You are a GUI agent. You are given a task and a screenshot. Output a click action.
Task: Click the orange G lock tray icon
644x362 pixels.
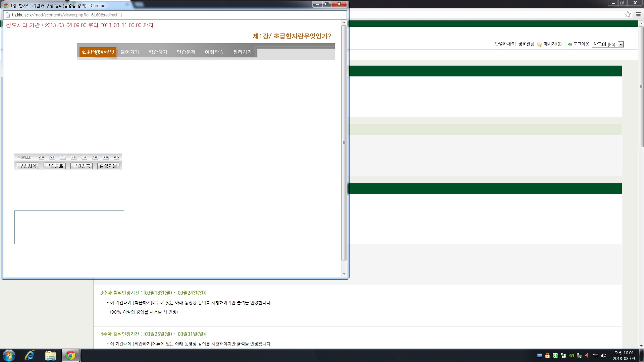pos(547,356)
